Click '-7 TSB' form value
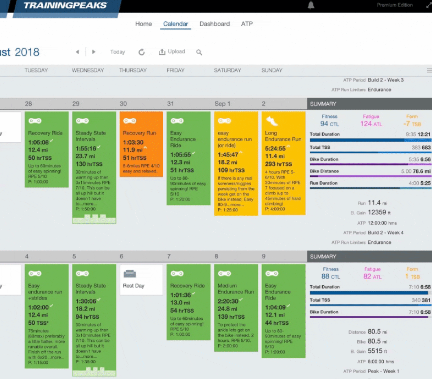 tap(412, 124)
